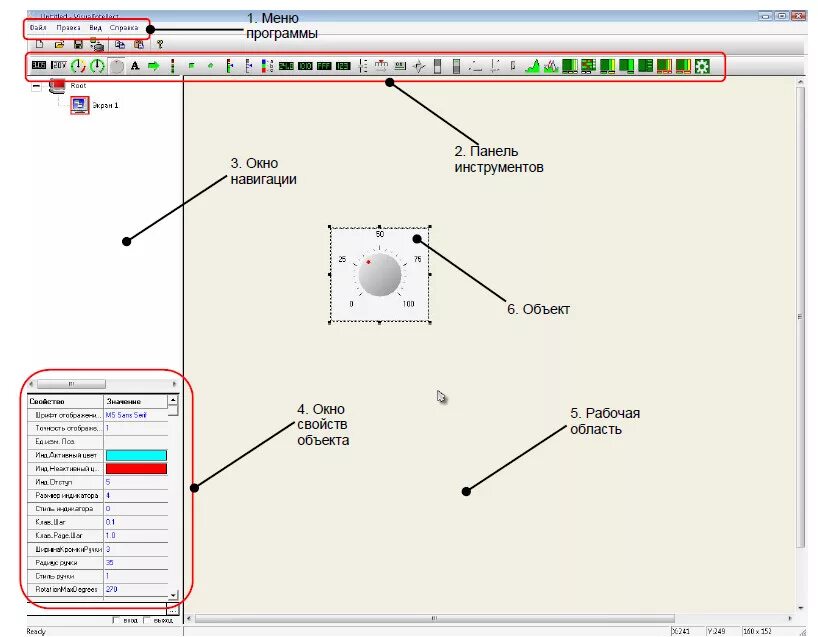Select the gray knob tool

click(x=116, y=66)
